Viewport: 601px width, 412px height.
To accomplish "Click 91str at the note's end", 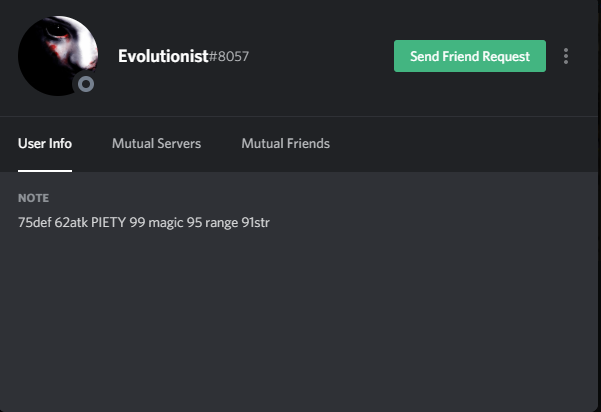I will click(255, 222).
